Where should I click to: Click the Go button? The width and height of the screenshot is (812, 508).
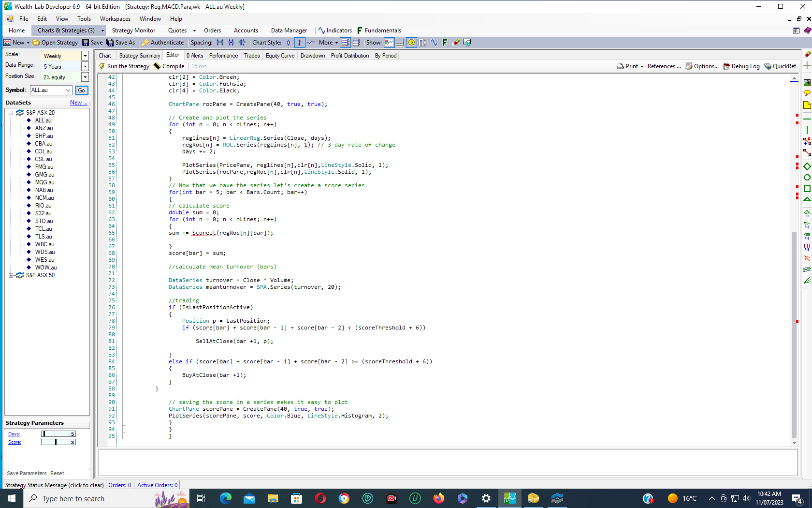pyautogui.click(x=82, y=90)
